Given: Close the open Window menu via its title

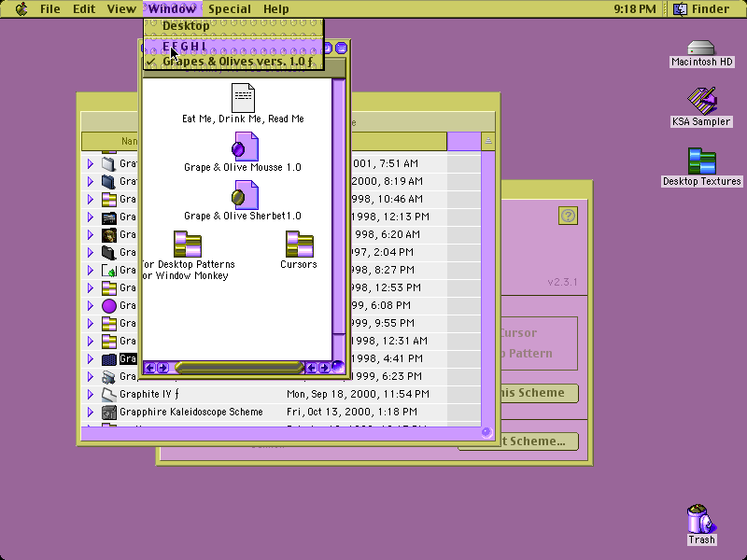Looking at the screenshot, I should 172,9.
